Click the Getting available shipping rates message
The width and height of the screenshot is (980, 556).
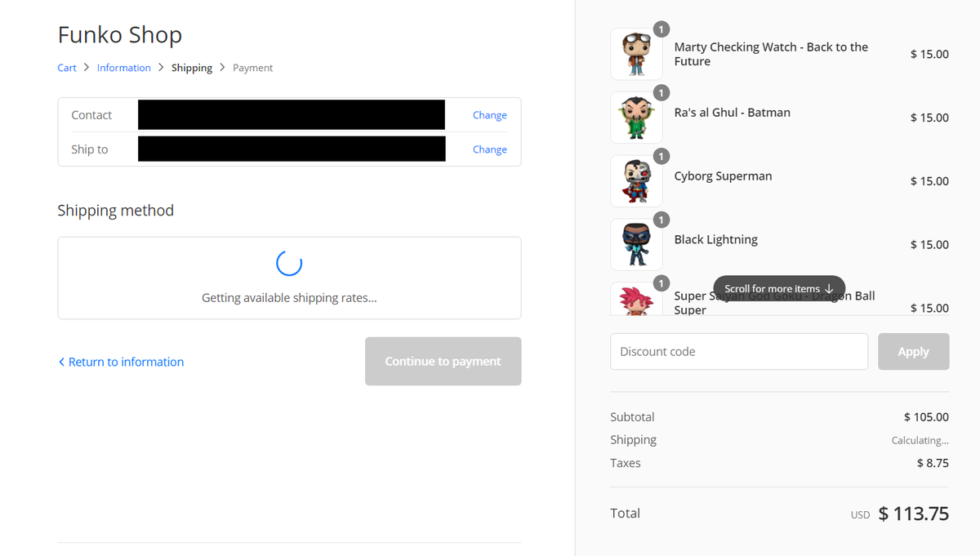pyautogui.click(x=289, y=298)
